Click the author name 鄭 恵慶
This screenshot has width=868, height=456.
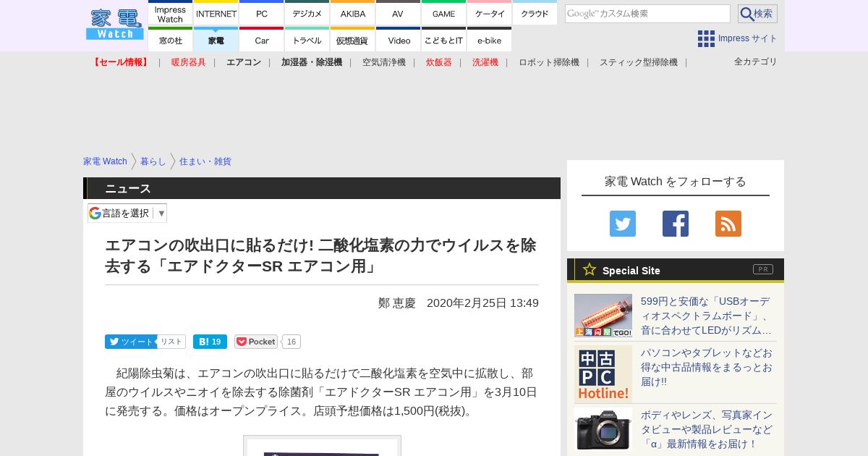tap(397, 303)
